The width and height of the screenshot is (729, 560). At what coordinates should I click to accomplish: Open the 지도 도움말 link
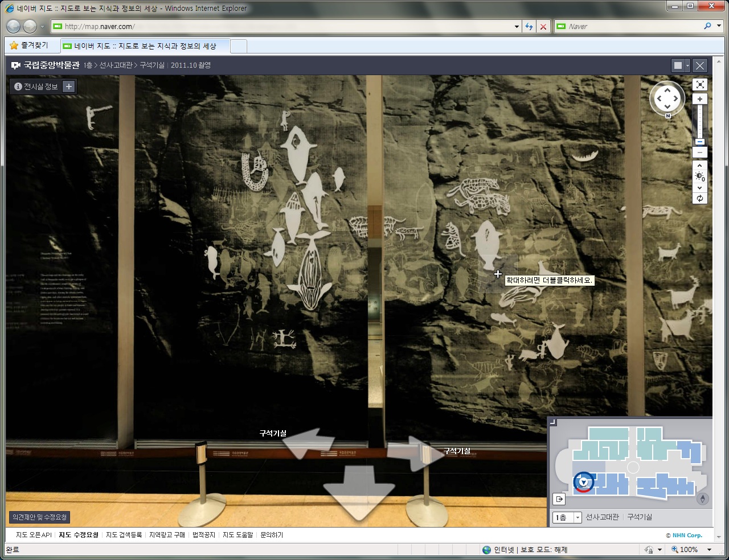pyautogui.click(x=237, y=535)
